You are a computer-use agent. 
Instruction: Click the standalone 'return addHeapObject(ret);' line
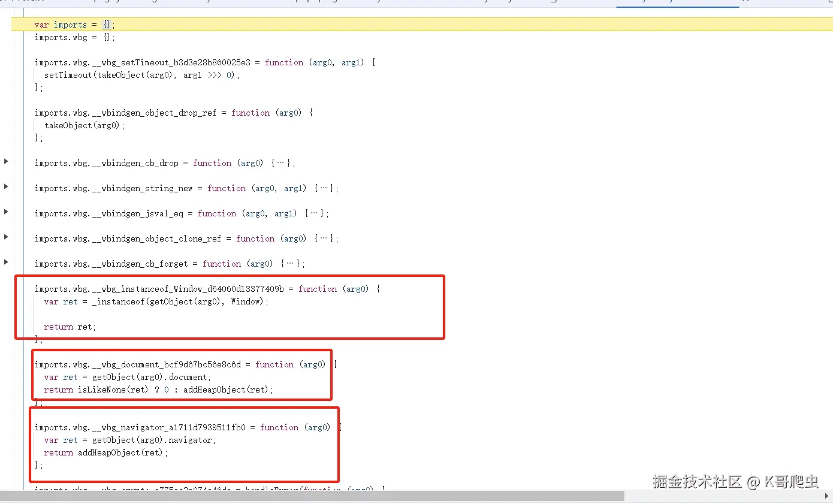coord(106,452)
